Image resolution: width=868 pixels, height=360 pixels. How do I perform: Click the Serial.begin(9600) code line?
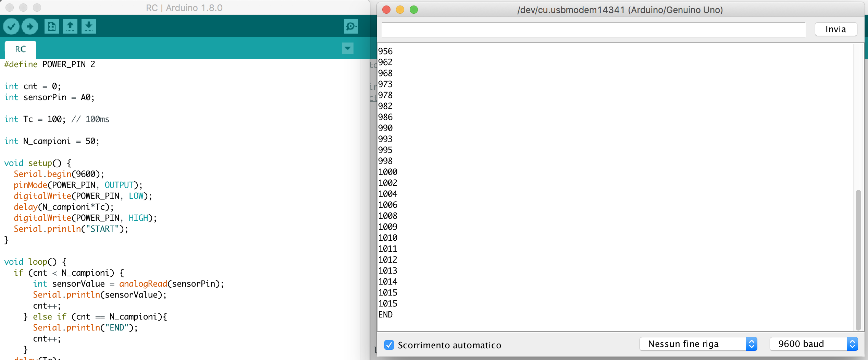[x=59, y=174]
